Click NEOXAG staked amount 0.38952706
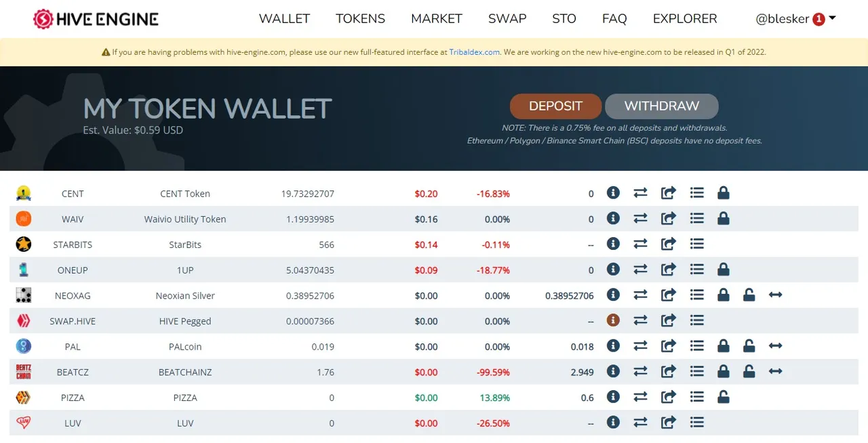 point(570,296)
